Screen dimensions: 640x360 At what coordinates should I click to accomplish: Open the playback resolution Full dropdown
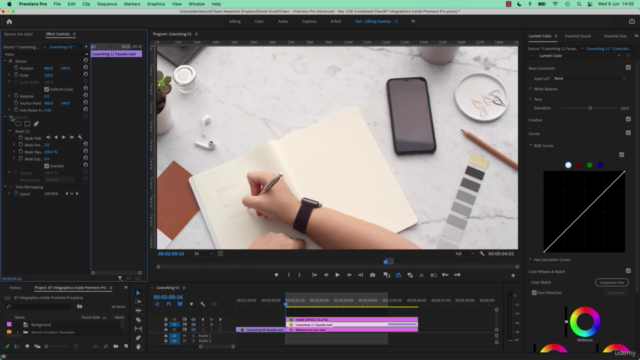pos(464,253)
